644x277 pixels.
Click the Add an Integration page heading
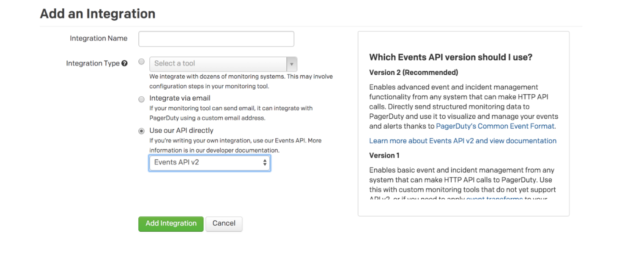click(x=98, y=14)
